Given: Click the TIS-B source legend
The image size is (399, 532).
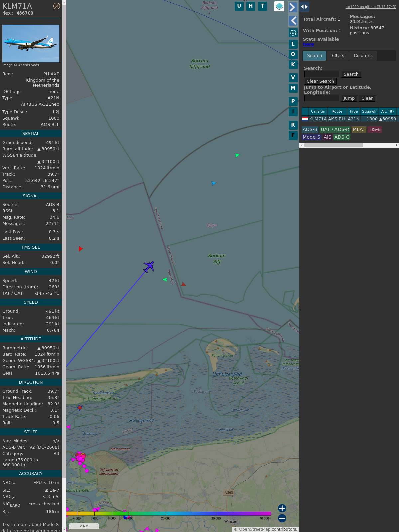Looking at the screenshot, I should 375,129.
